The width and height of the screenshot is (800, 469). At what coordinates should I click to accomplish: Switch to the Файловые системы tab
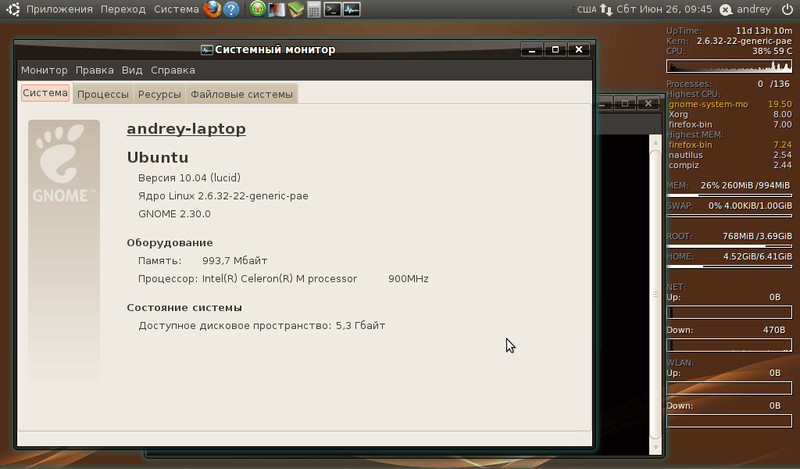pos(241,94)
